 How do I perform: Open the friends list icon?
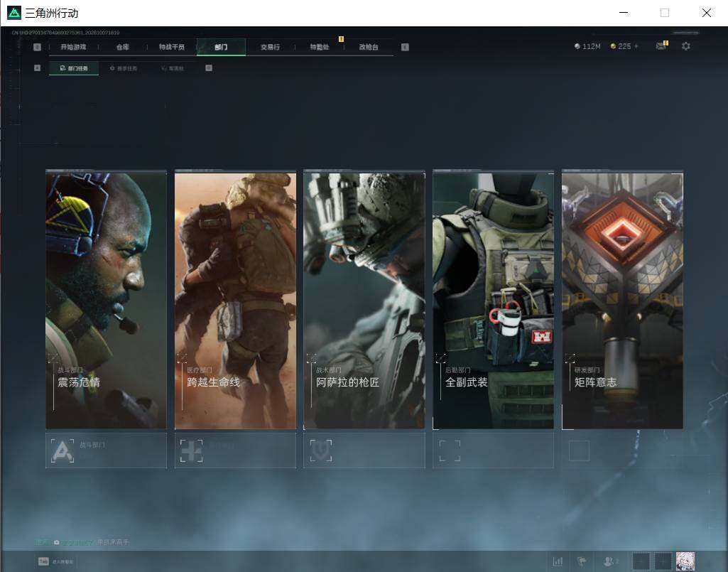click(x=610, y=562)
